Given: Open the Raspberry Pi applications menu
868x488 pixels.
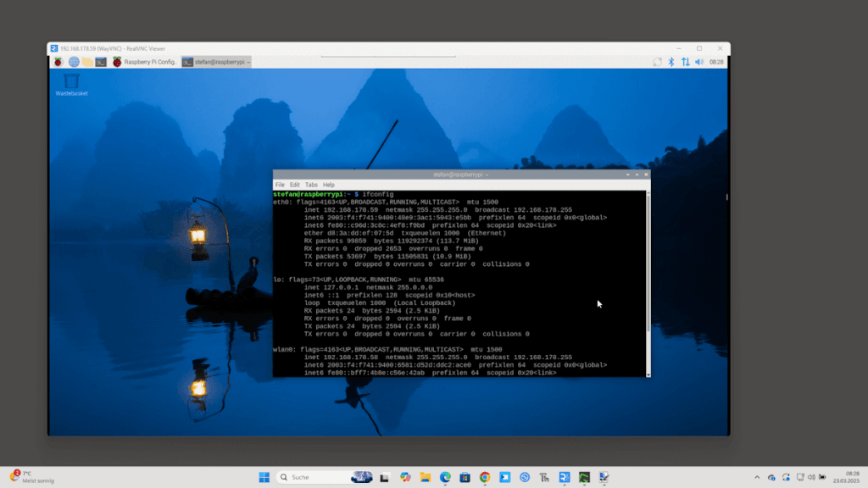Looking at the screenshot, I should point(58,62).
